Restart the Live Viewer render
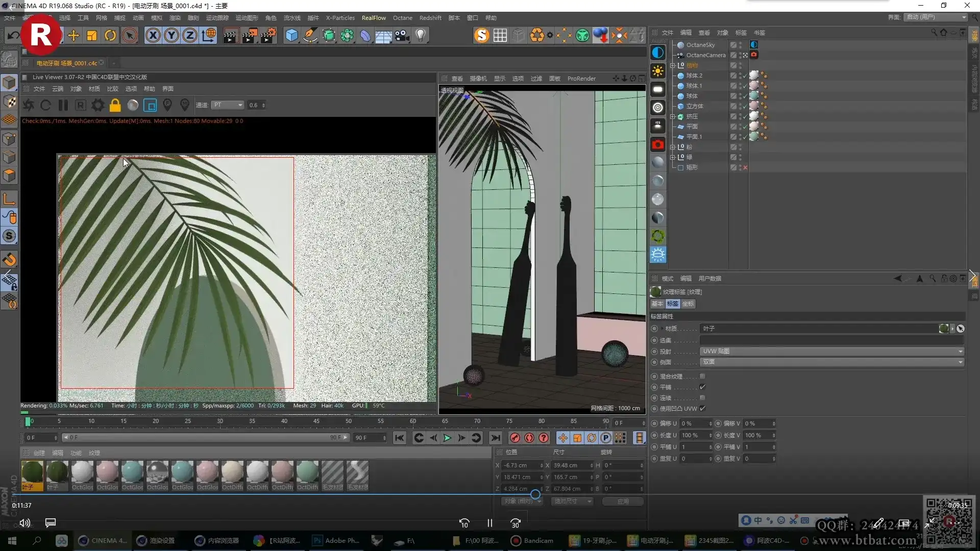 [x=45, y=105]
